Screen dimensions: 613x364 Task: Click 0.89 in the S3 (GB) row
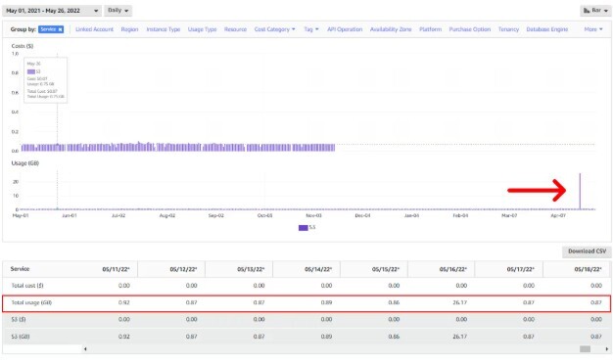coord(326,337)
